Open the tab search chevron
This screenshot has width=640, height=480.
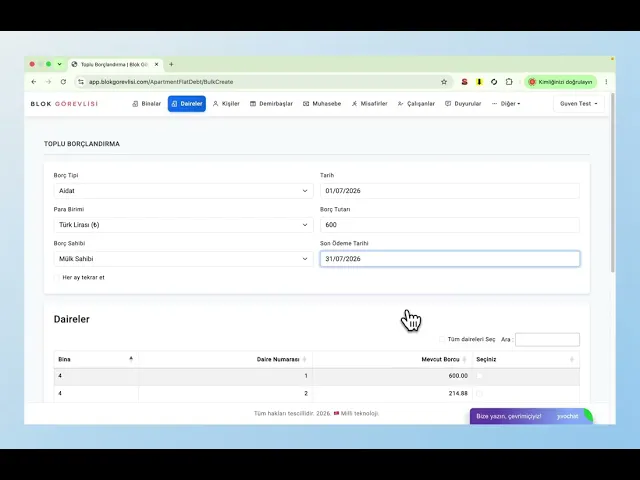pyautogui.click(x=60, y=64)
